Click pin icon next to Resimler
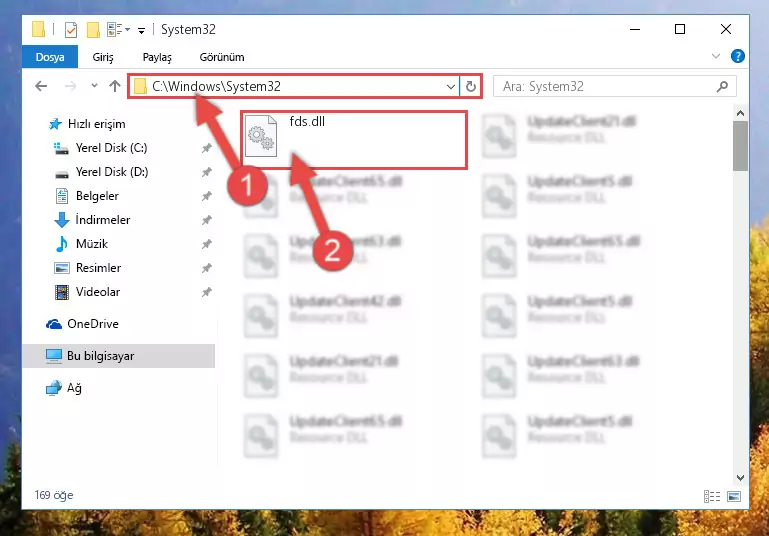 click(206, 268)
